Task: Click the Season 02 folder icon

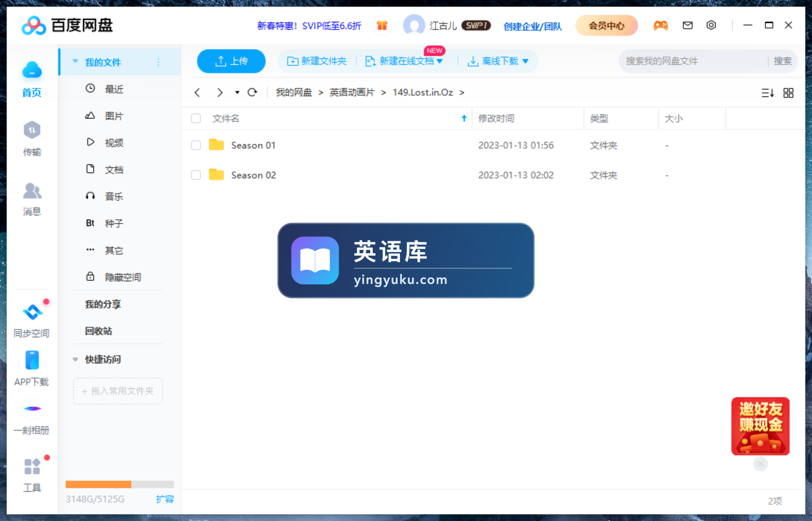Action: [x=216, y=175]
